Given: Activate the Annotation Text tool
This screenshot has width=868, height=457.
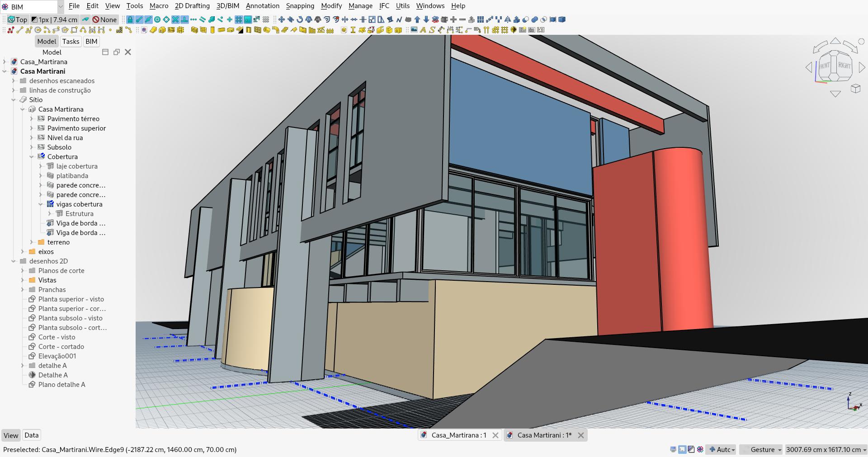Looking at the screenshot, I should click(x=424, y=30).
